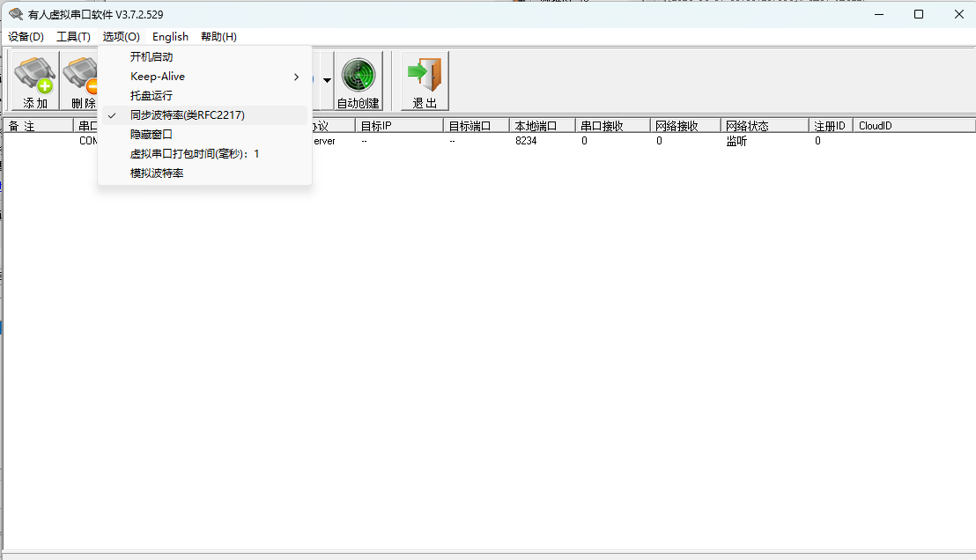Image resolution: width=976 pixels, height=560 pixels.
Task: Toggle 托盘运行 option
Action: click(204, 96)
